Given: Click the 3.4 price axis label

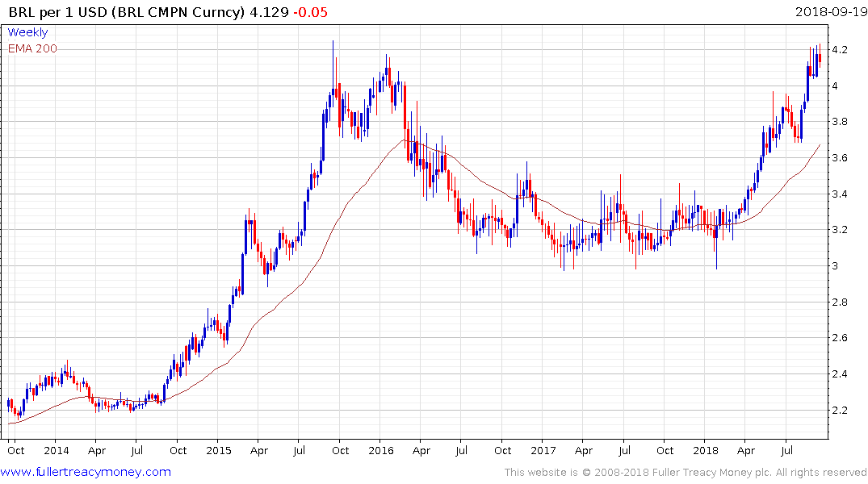Looking at the screenshot, I should [840, 194].
